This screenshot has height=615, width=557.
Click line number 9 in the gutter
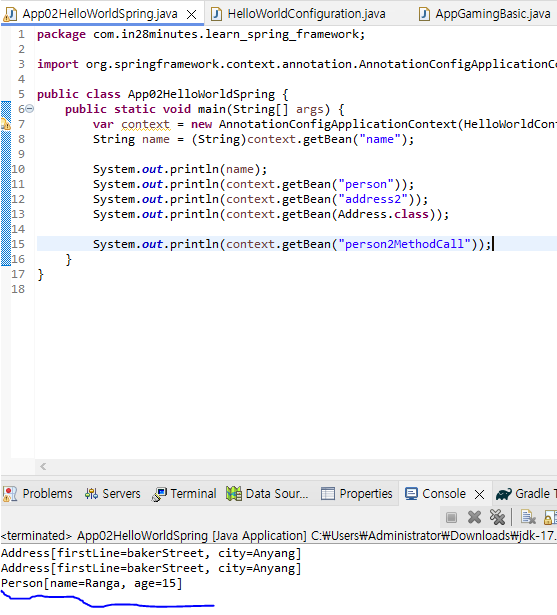(x=21, y=154)
